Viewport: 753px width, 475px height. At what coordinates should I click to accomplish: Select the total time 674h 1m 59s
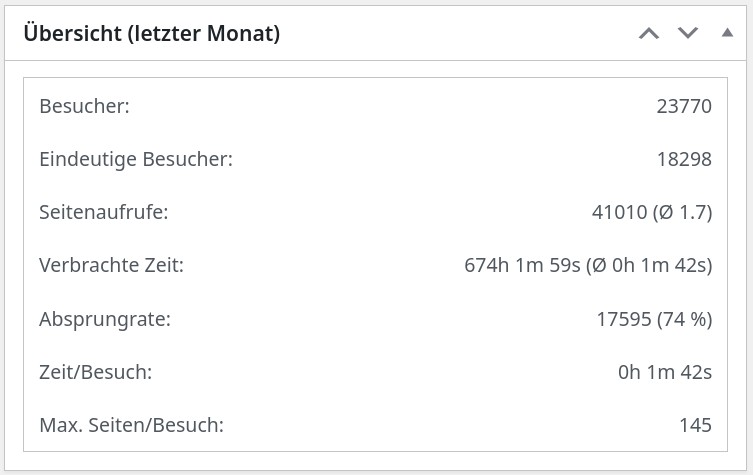[x=522, y=265]
